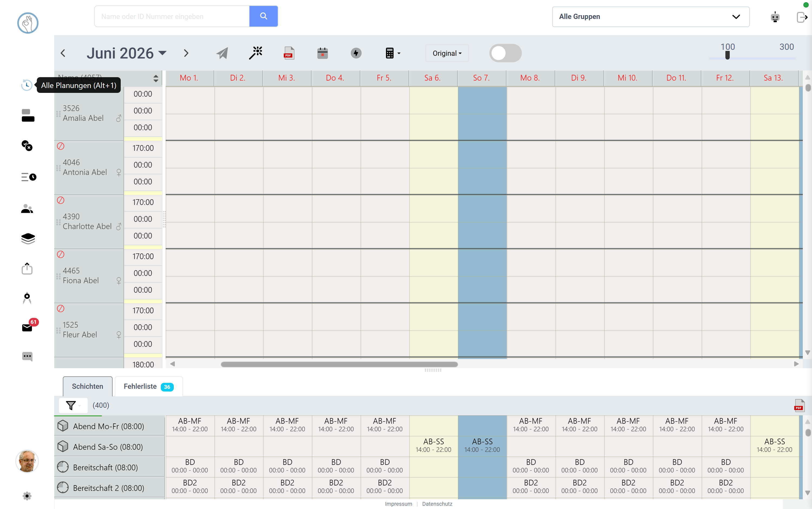Viewport: 812px width, 509px height.
Task: Open the sidebar layers icon
Action: point(28,239)
